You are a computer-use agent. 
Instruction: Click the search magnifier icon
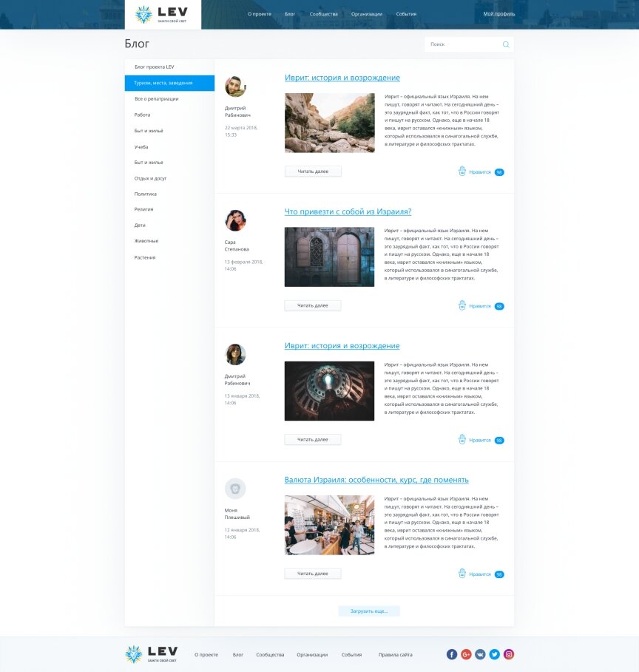(x=506, y=44)
